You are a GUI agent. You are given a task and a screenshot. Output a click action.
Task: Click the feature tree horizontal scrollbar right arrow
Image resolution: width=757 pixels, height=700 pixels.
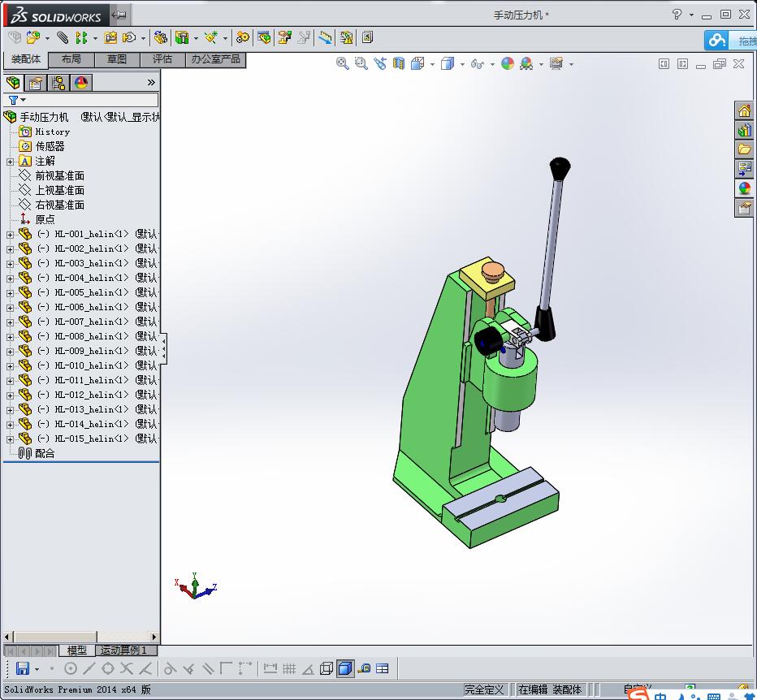click(154, 637)
